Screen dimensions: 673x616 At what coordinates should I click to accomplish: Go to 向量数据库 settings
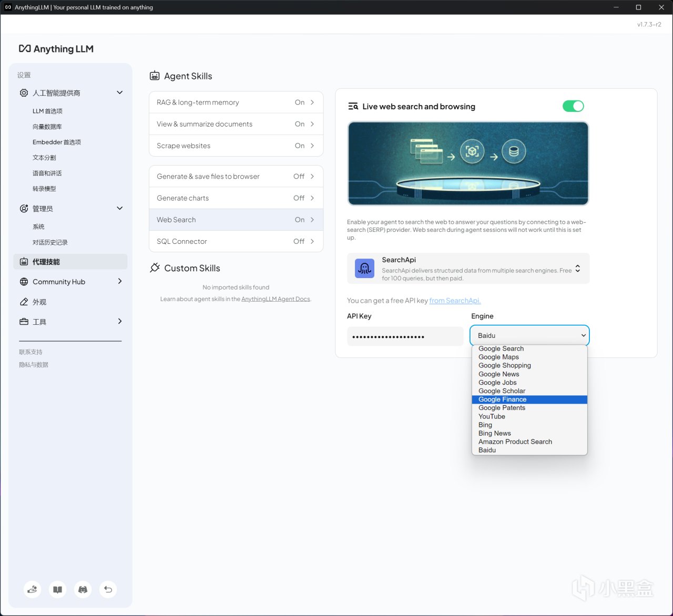[x=47, y=127]
